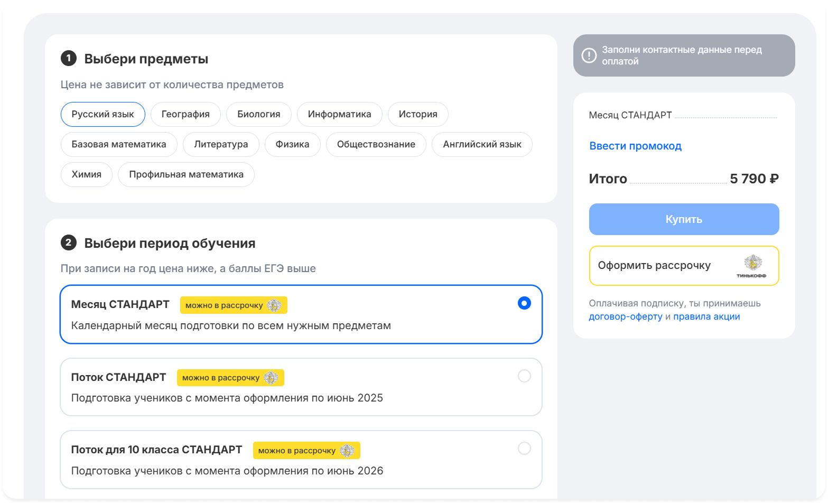The image size is (828, 504).
Task: Open the Ввести промокод link
Action: (x=635, y=146)
